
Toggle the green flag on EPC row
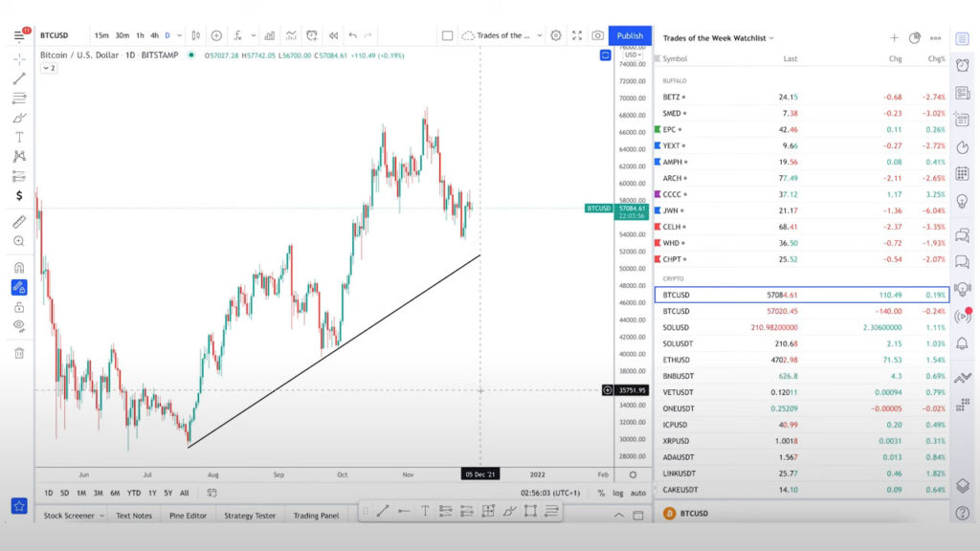tap(657, 129)
